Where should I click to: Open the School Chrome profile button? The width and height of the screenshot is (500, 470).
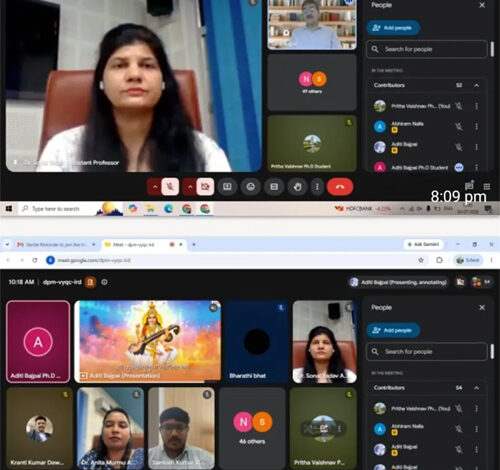[468, 260]
